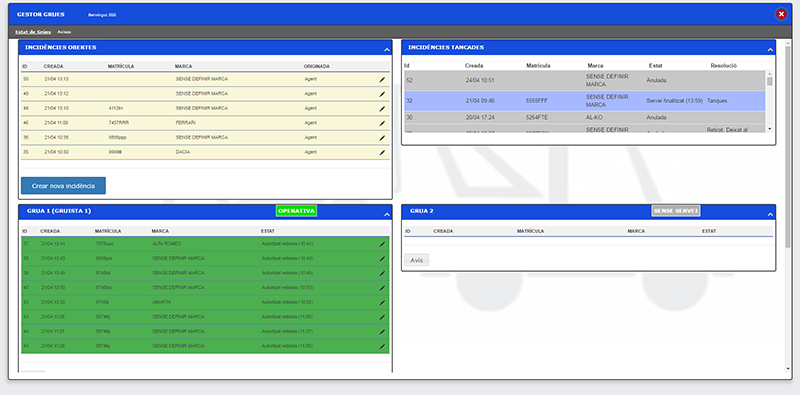Click Crear nova incidència button

63,186
